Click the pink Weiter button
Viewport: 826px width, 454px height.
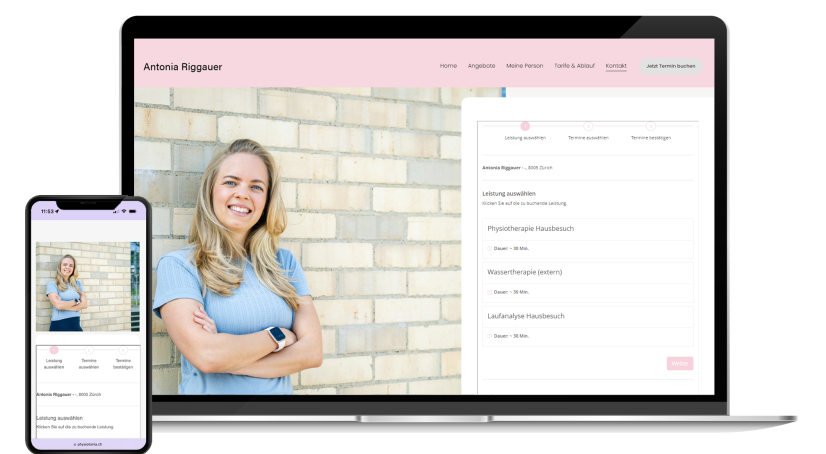(680, 364)
